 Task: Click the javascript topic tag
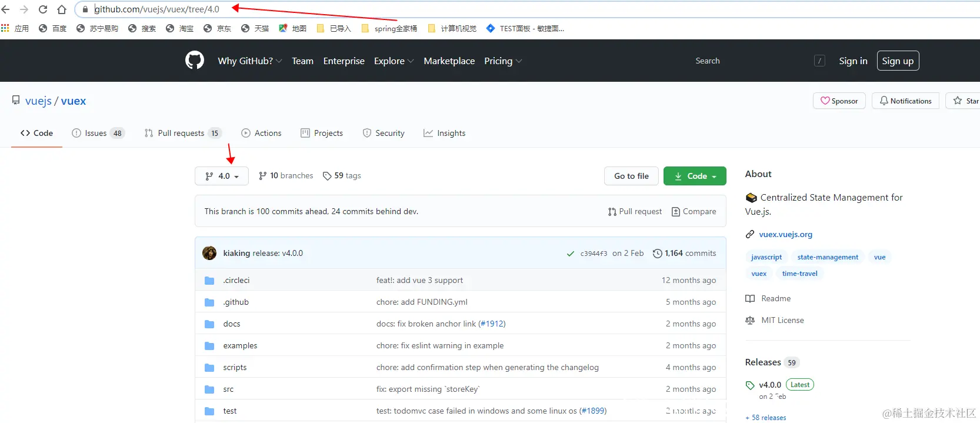(x=766, y=257)
